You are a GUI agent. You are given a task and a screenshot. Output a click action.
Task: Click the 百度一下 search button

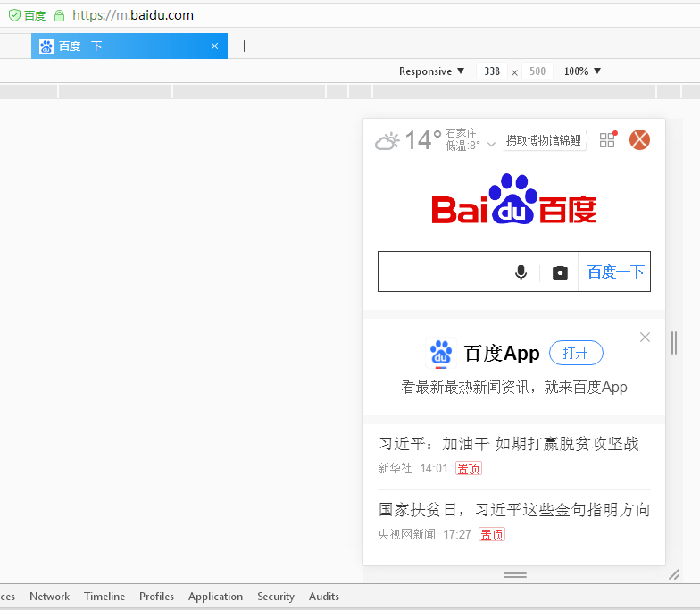point(614,272)
